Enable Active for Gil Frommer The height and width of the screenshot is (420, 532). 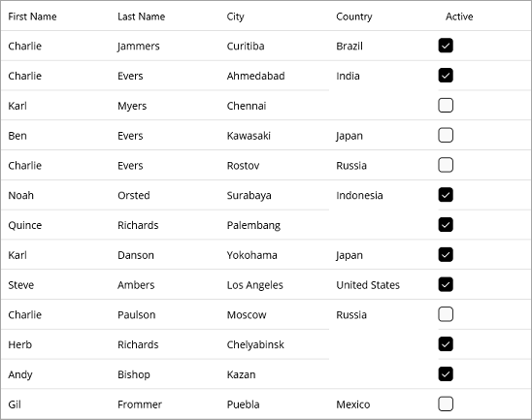pyautogui.click(x=446, y=404)
